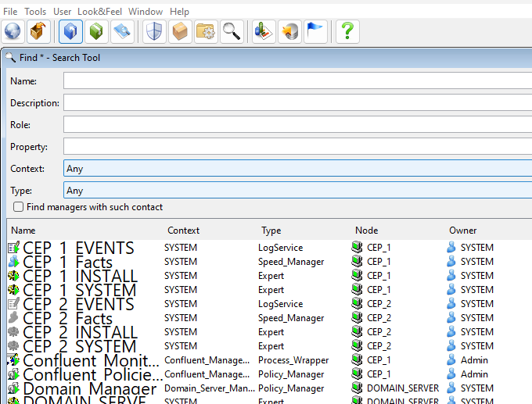Select the CEP_1_SYSTEM result name
Image resolution: width=532 pixels, height=404 pixels.
point(80,290)
